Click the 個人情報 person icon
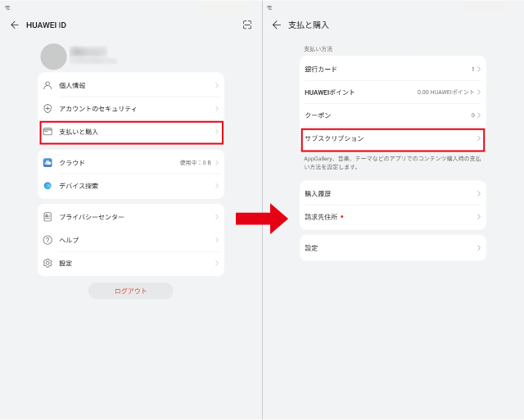524x420 pixels. coord(47,85)
